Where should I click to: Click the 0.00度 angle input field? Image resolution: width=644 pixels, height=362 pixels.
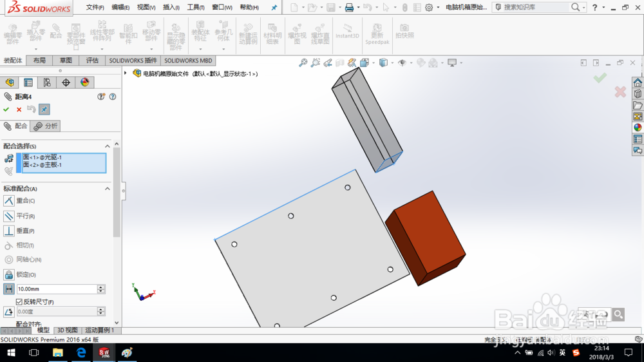point(57,312)
